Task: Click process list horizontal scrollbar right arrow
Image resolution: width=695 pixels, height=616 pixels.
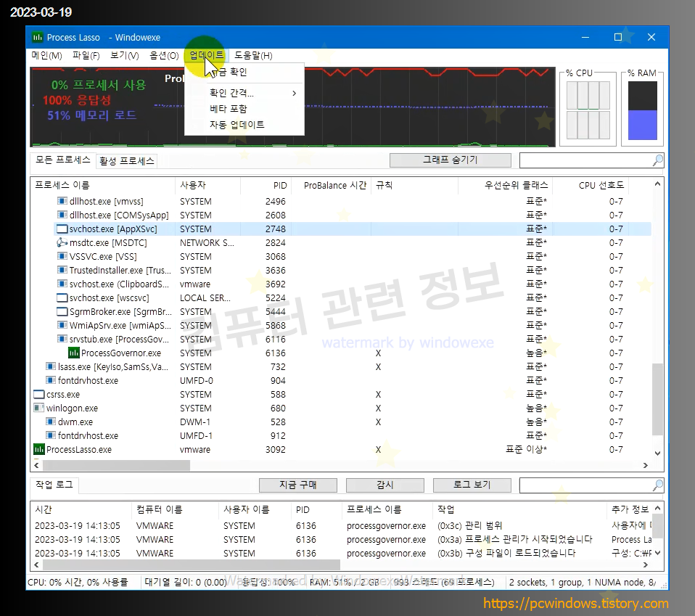Action: pyautogui.click(x=646, y=465)
